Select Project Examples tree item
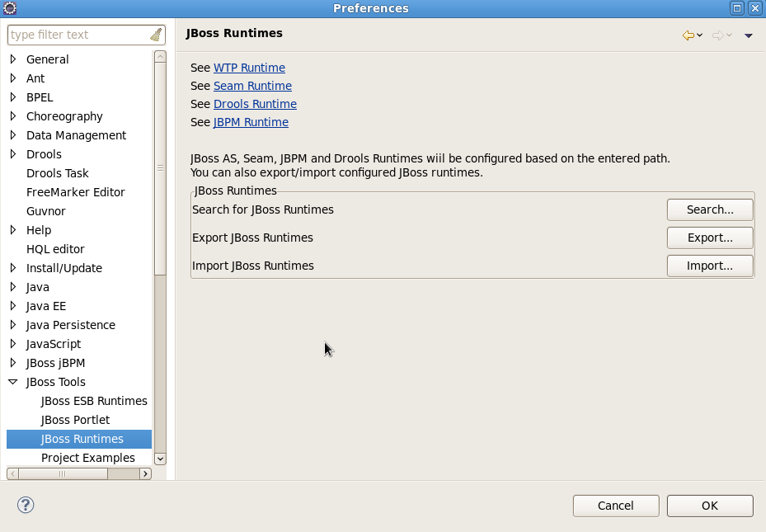Screen dimensions: 766x532 click(x=88, y=459)
